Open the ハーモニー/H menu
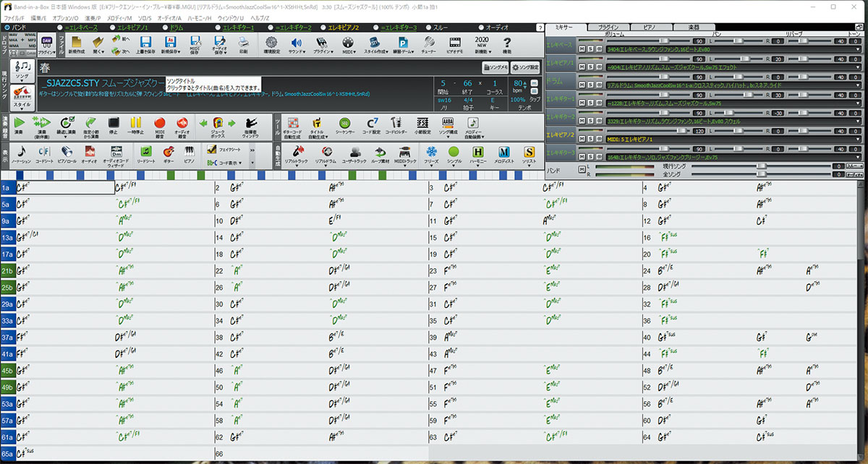This screenshot has width=868, height=464. click(199, 17)
